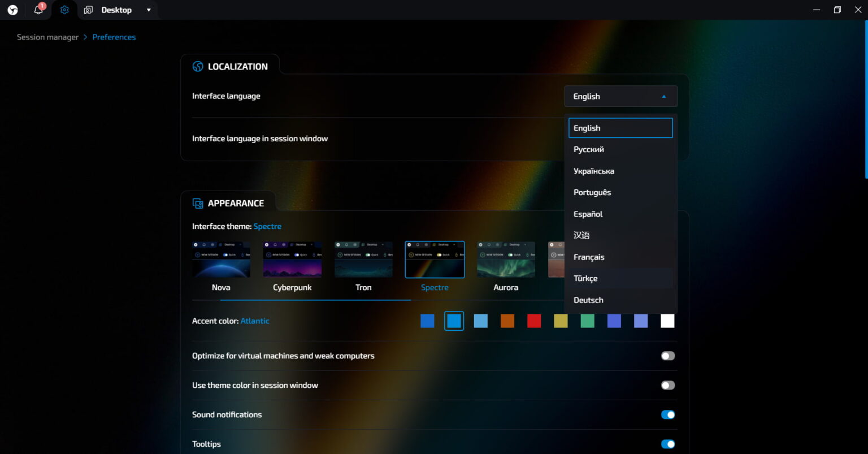Expand the Desktop dropdown arrow
Image resolution: width=868 pixels, height=454 pixels.
pyautogui.click(x=148, y=10)
